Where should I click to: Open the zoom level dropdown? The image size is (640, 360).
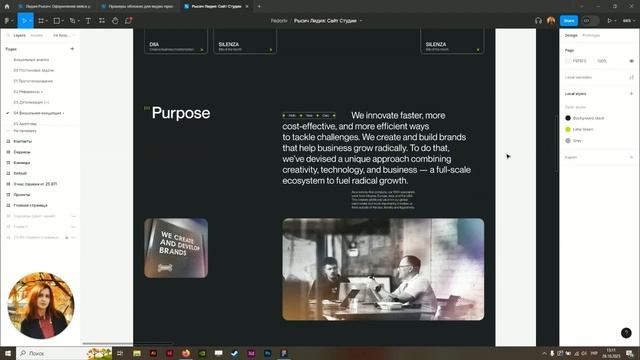[629, 20]
